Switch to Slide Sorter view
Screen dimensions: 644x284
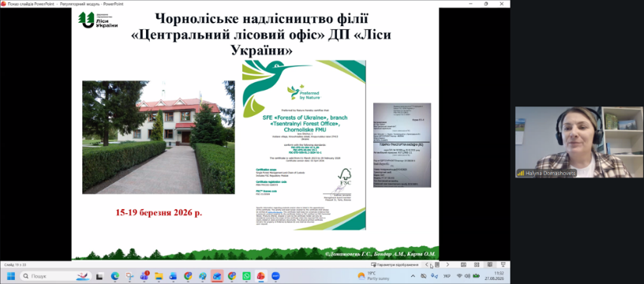(x=477, y=265)
